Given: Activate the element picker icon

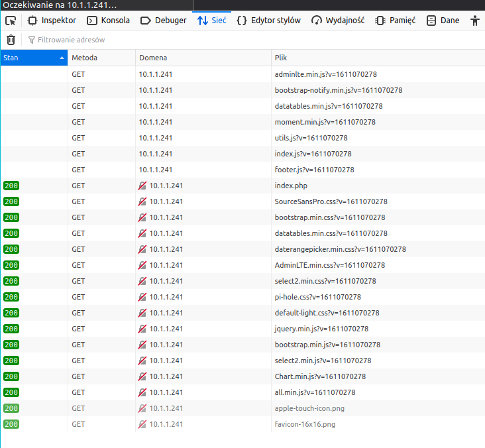Looking at the screenshot, I should tap(11, 21).
